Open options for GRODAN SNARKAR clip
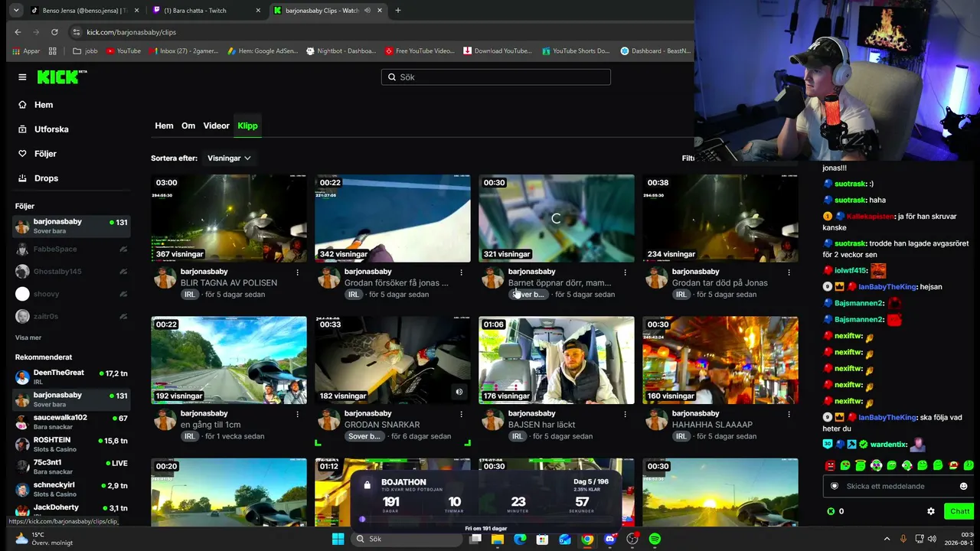Image resolution: width=980 pixels, height=551 pixels. click(462, 414)
